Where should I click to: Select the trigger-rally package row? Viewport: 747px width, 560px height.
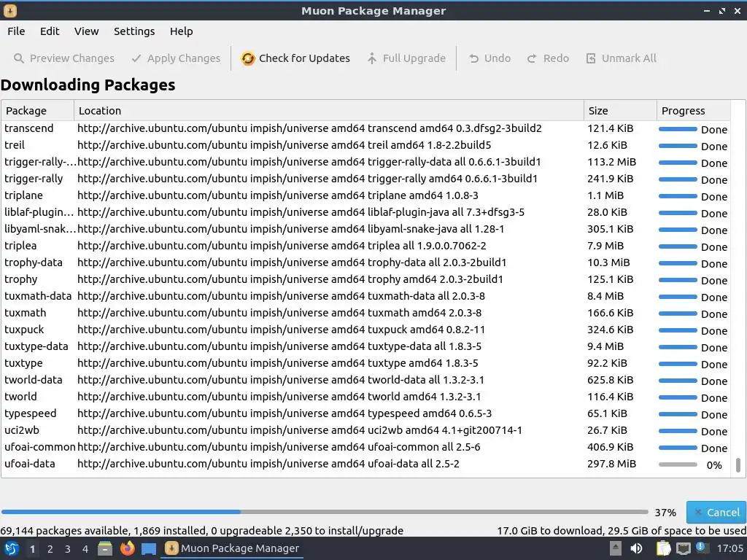tap(365, 179)
